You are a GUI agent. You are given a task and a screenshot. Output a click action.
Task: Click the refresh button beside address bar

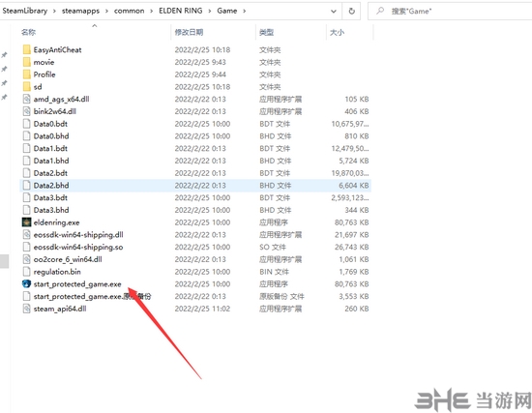click(352, 12)
